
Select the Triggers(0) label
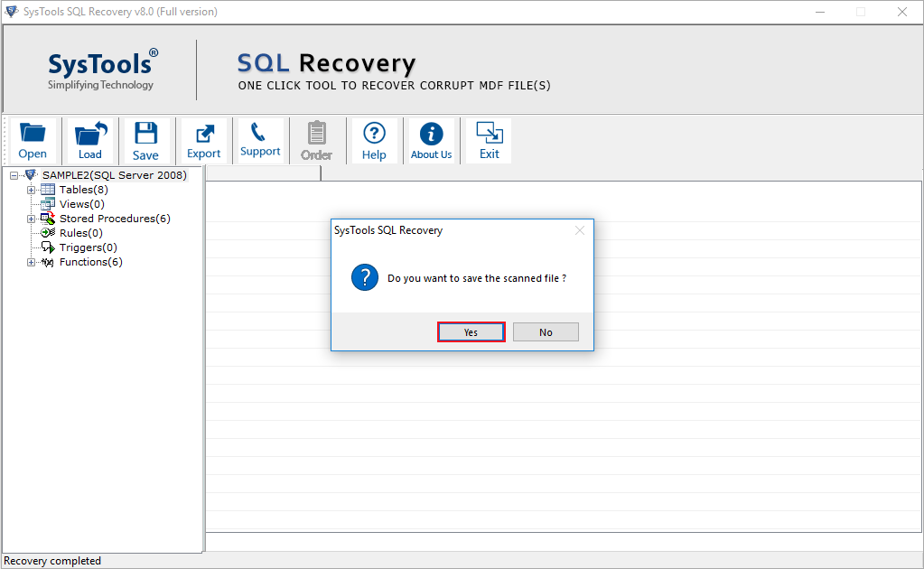[x=89, y=247]
